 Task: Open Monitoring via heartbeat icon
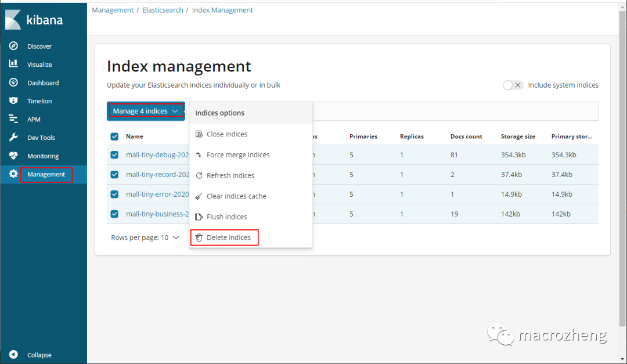tap(13, 156)
